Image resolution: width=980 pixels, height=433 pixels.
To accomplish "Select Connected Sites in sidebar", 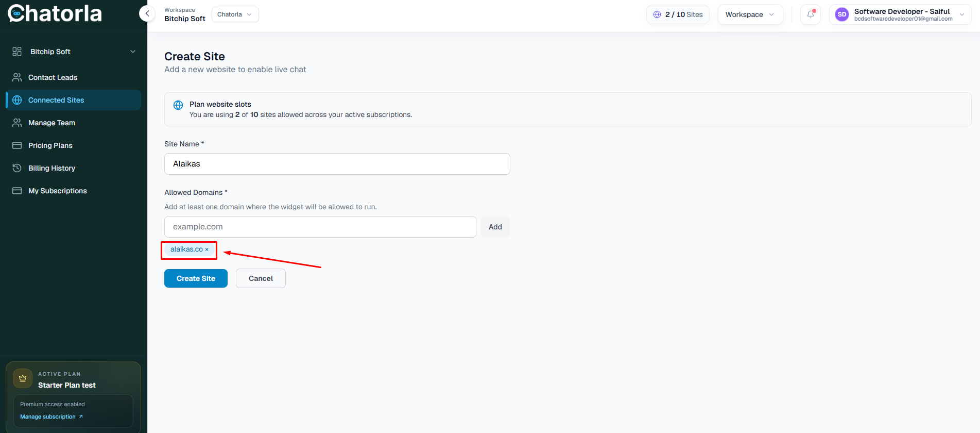I will coord(74,100).
